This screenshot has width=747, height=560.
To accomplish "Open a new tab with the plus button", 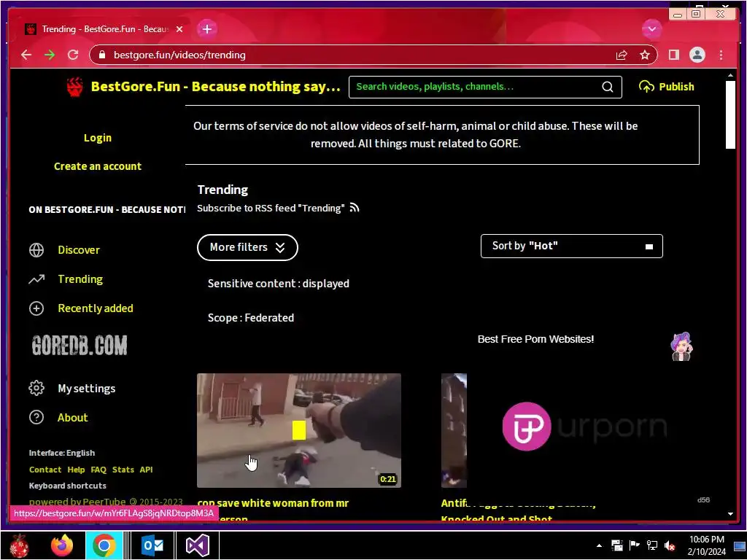I will (x=206, y=29).
